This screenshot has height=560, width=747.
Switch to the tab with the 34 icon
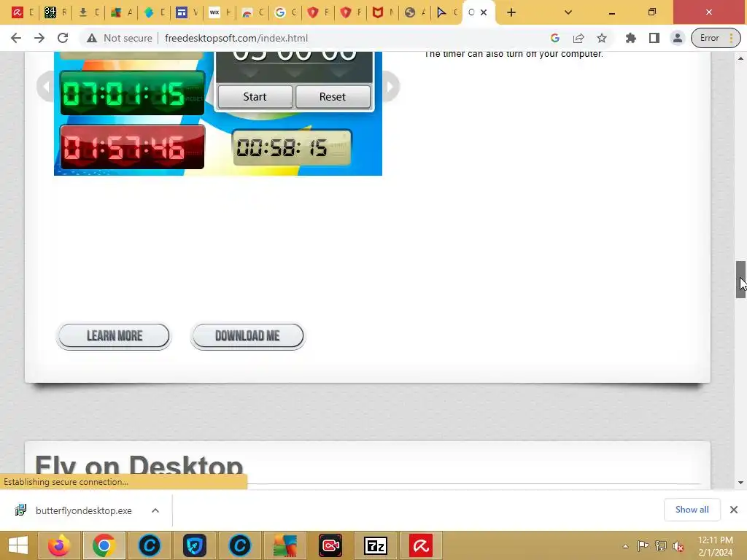pos(55,12)
